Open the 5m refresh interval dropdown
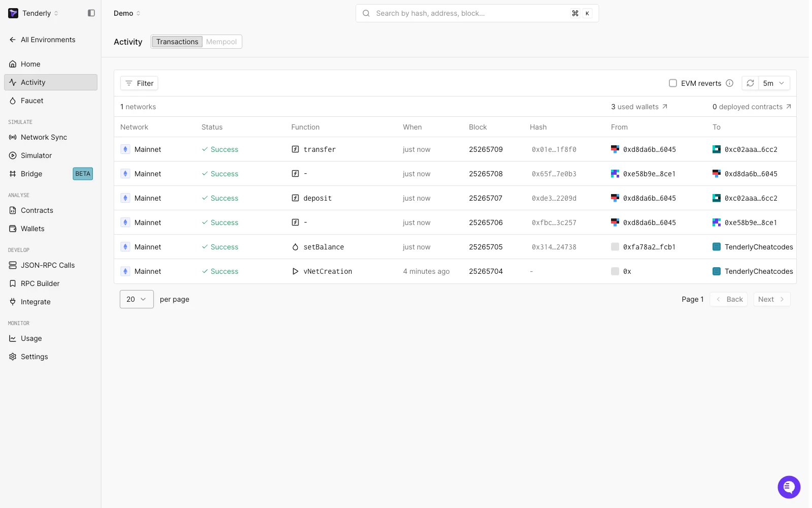This screenshot has width=812, height=508. (774, 83)
